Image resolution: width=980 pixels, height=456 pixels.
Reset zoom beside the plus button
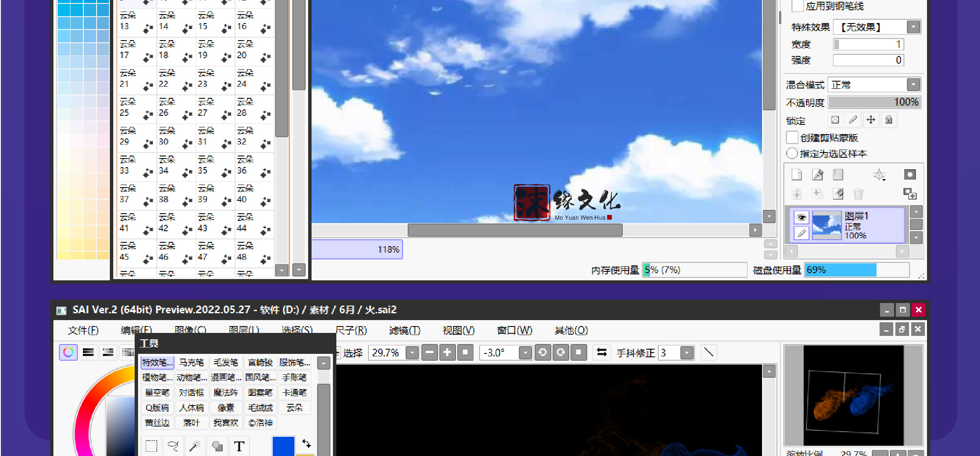tap(465, 353)
